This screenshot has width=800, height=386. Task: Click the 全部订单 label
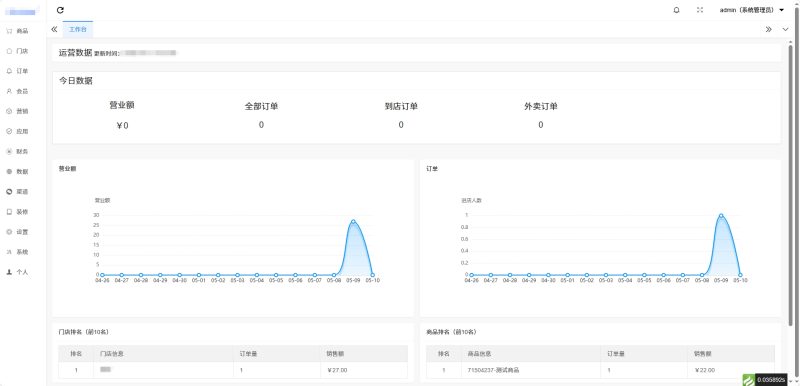point(261,107)
